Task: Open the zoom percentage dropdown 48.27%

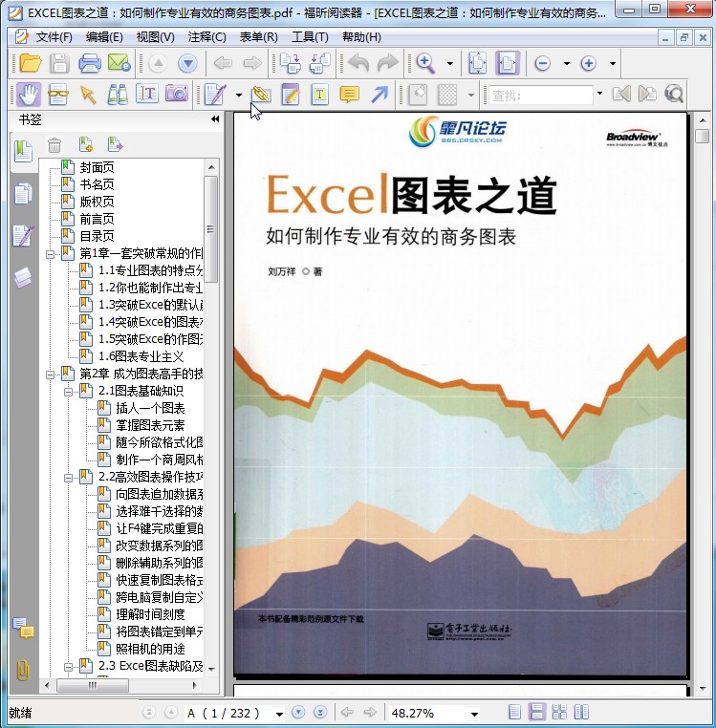Action: click(474, 714)
